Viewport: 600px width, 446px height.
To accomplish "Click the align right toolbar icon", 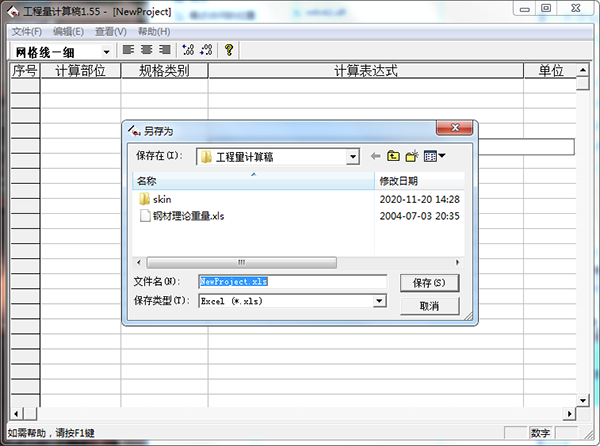I will pyautogui.click(x=165, y=50).
